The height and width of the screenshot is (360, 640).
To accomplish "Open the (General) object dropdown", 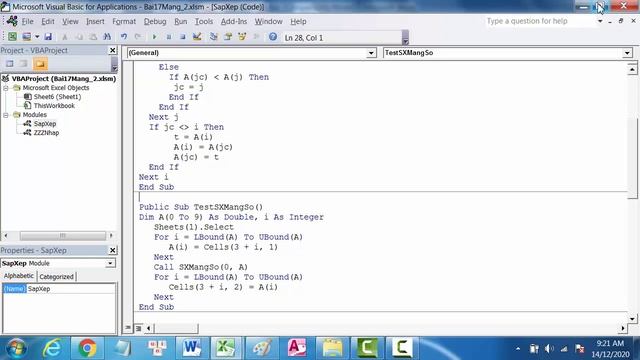I will (371, 53).
